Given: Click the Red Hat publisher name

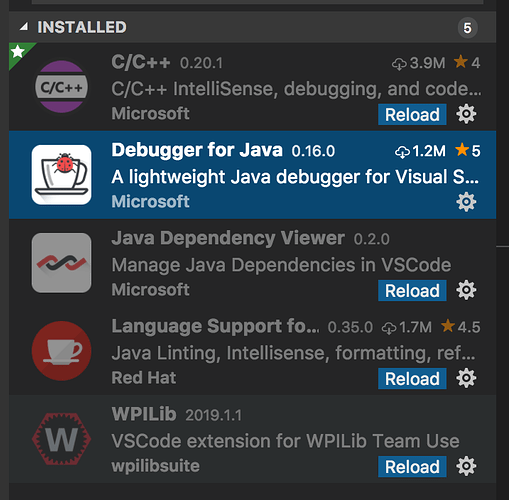Looking at the screenshot, I should pyautogui.click(x=144, y=378).
